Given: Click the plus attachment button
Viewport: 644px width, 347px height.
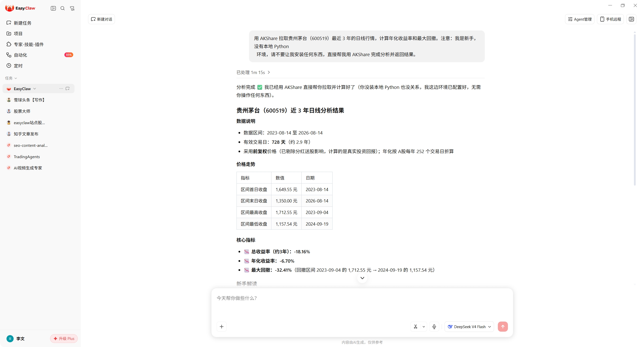Looking at the screenshot, I should (x=222, y=327).
